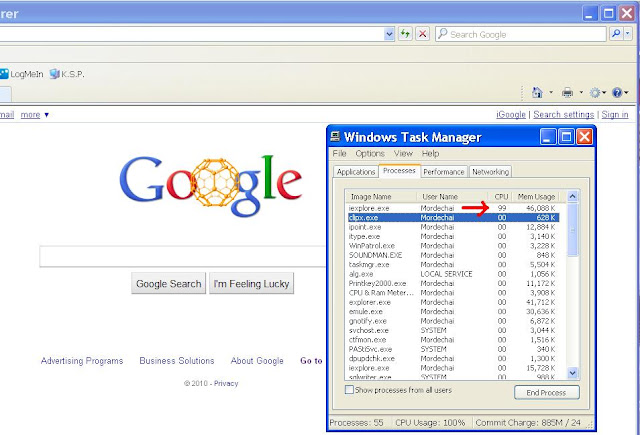Switch to the Networking tab
The height and width of the screenshot is (435, 640).
pyautogui.click(x=490, y=172)
